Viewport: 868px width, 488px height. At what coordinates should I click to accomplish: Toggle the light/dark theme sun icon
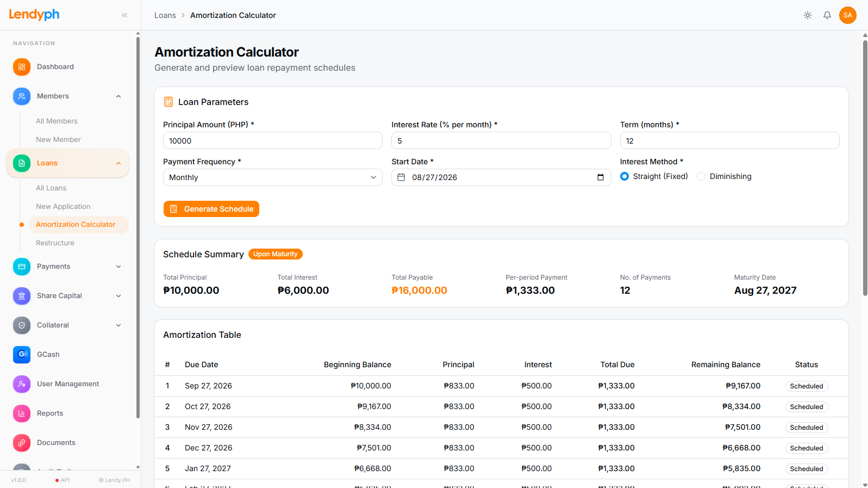[808, 15]
